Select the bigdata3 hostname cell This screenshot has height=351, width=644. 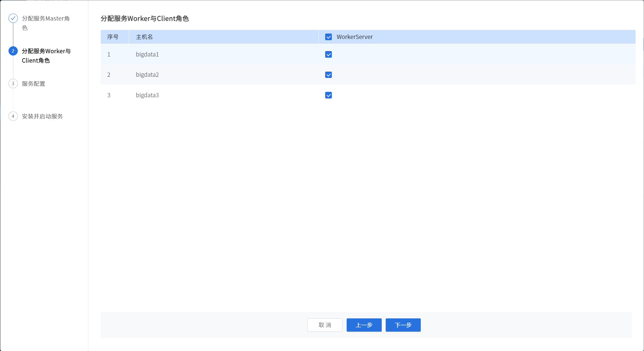pos(147,95)
